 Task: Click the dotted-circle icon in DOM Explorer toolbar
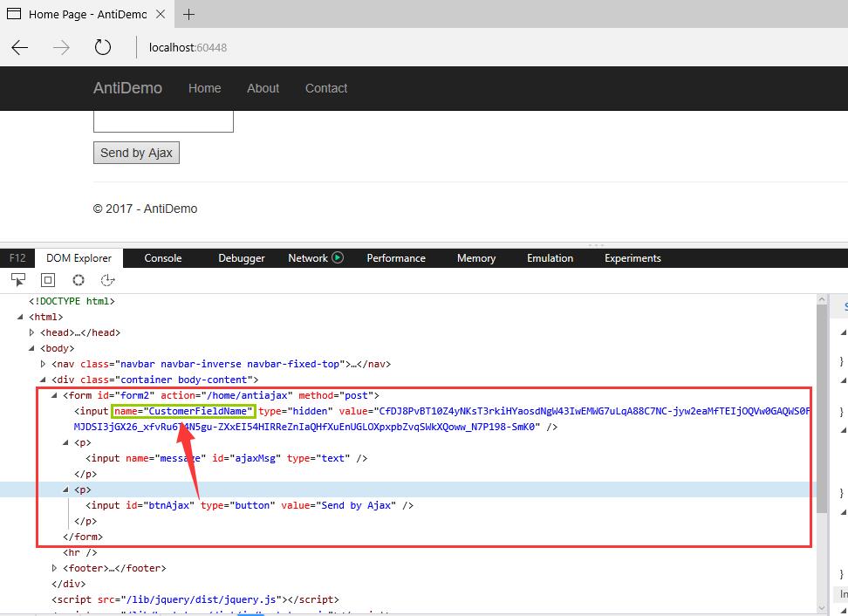click(x=78, y=279)
